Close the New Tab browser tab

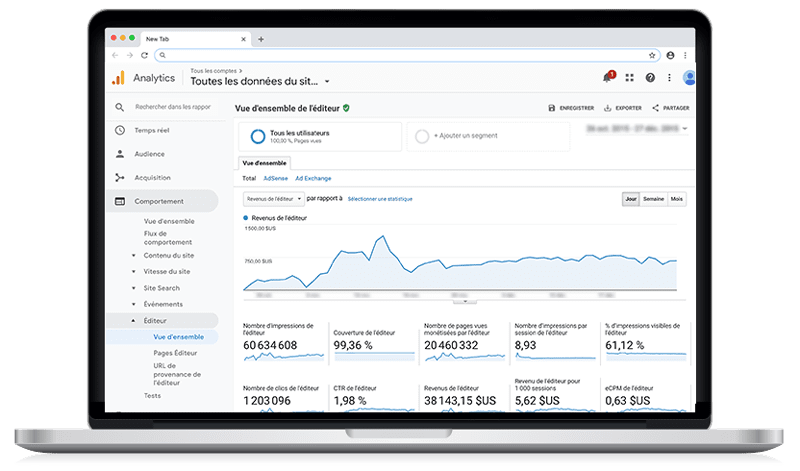click(243, 39)
